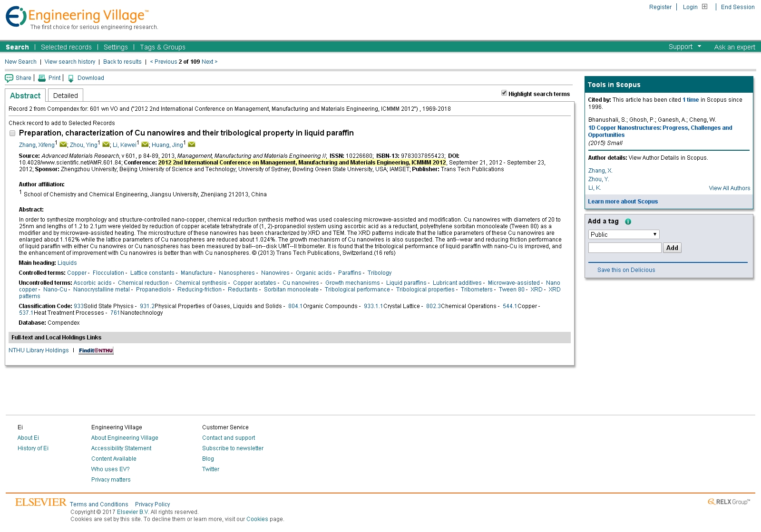Click the Download icon

click(x=71, y=78)
